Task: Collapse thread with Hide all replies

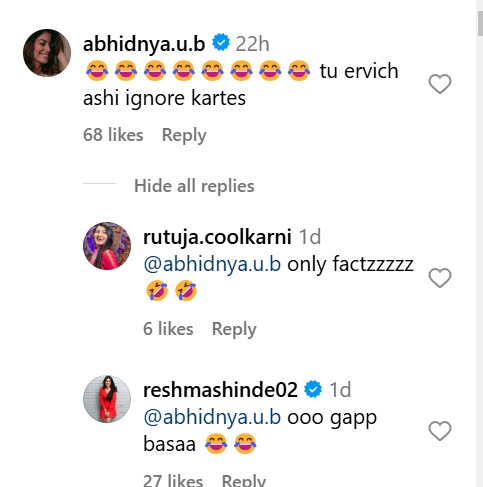Action: [194, 186]
